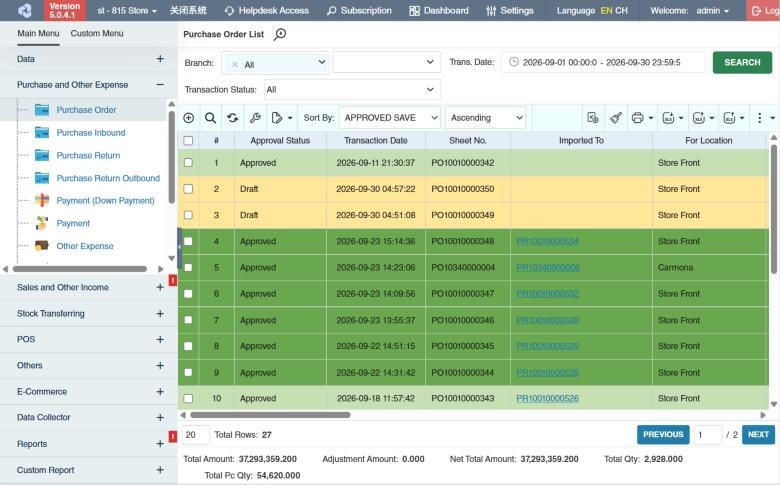Image resolution: width=780 pixels, height=485 pixels.
Task: Click the 关闭系统 button
Action: (188, 10)
